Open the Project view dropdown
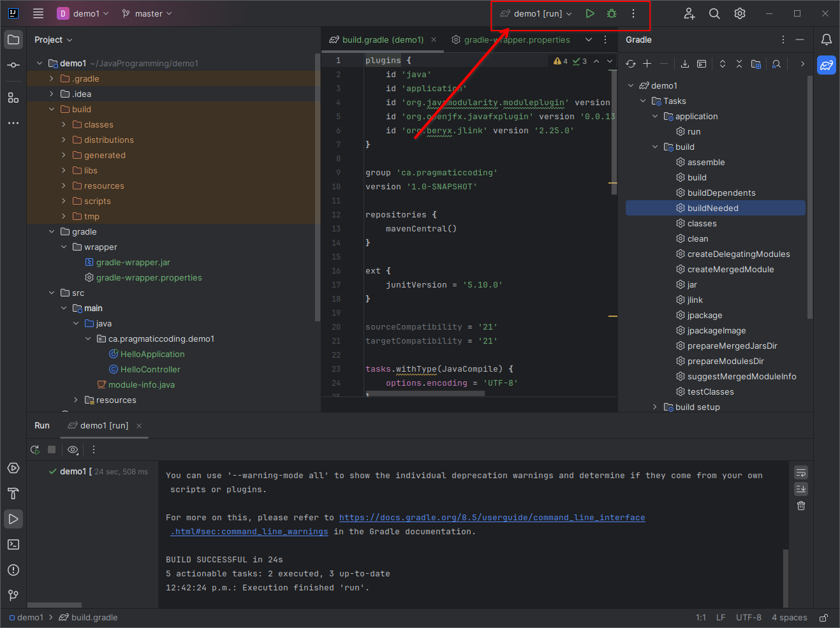 [53, 40]
